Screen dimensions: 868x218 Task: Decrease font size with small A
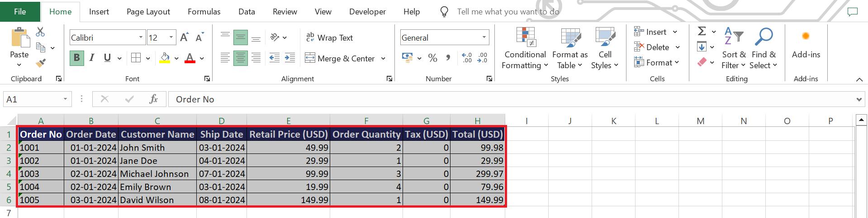199,37
